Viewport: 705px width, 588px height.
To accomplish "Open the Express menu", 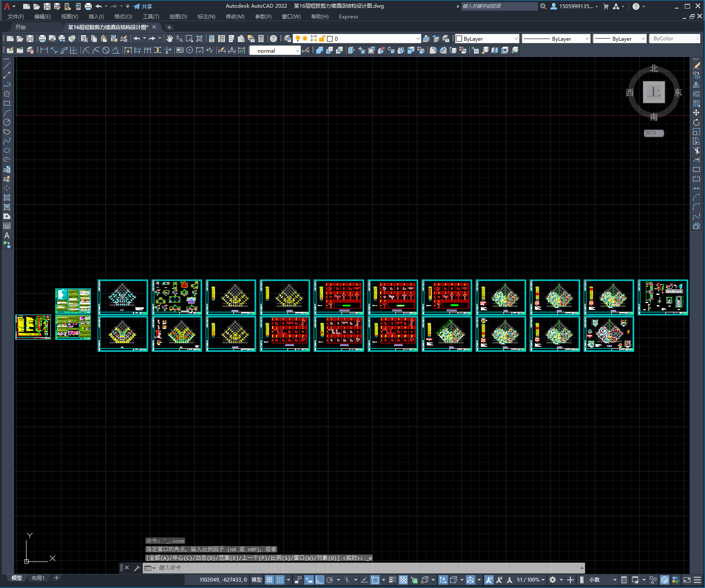I will point(348,17).
